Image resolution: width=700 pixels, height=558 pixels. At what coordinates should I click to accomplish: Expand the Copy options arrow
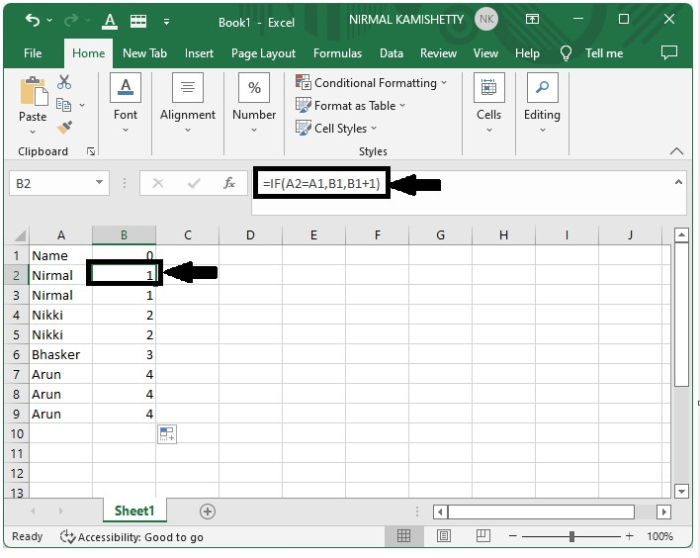coord(82,105)
